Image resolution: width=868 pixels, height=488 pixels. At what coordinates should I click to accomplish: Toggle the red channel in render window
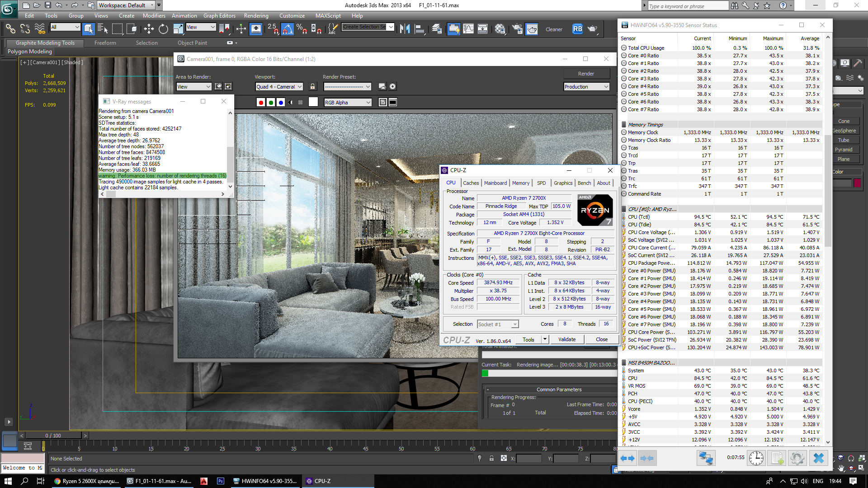(261, 103)
